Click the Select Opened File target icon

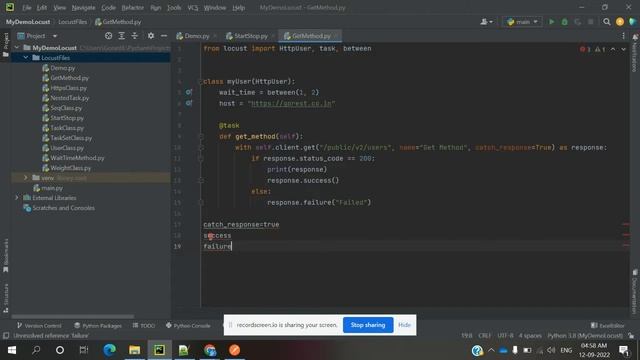click(108, 36)
